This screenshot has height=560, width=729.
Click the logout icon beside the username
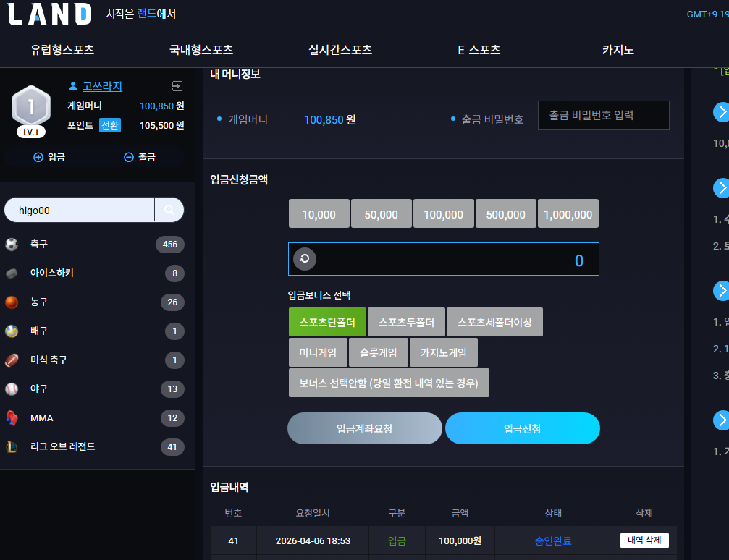point(177,86)
